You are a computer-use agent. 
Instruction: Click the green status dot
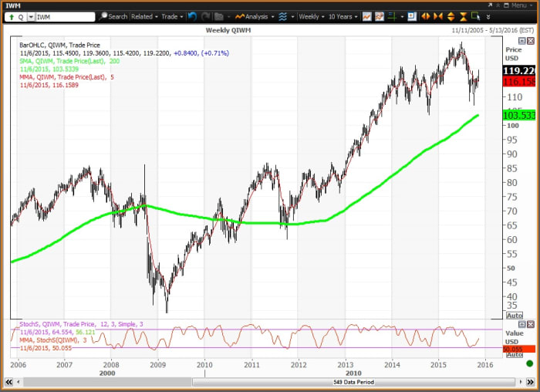530,363
